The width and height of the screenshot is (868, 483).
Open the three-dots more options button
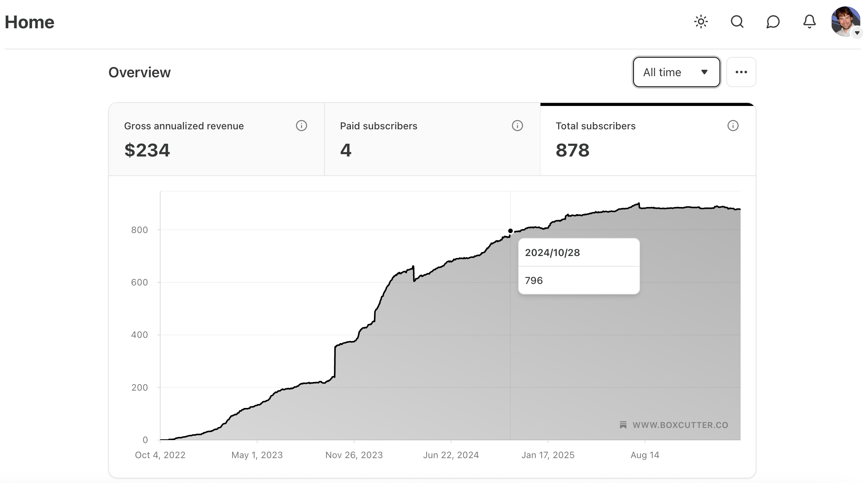click(x=741, y=72)
